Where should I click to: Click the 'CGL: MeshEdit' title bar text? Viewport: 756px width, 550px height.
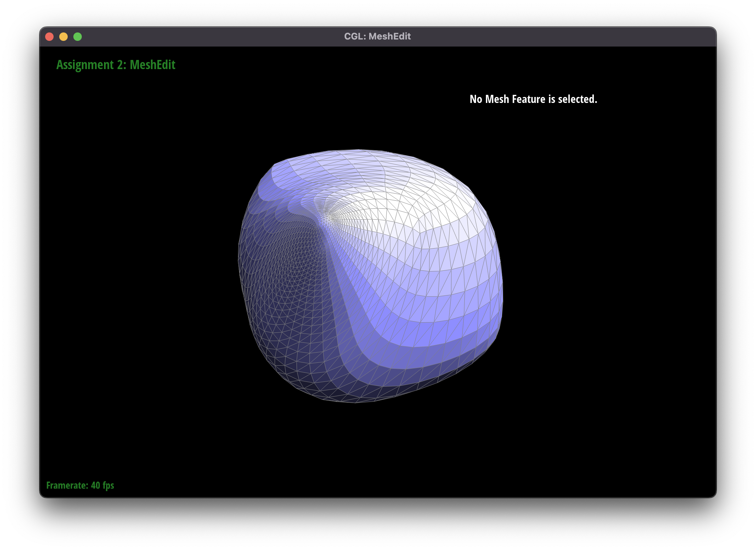[x=377, y=36]
